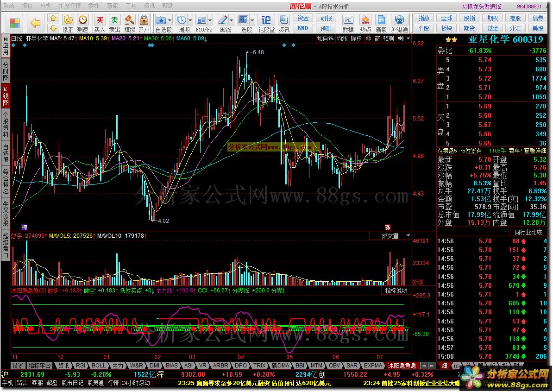This screenshot has height=392, width=553.
Task: Click the 设置 settings button at bottom left
Action: tap(18, 366)
